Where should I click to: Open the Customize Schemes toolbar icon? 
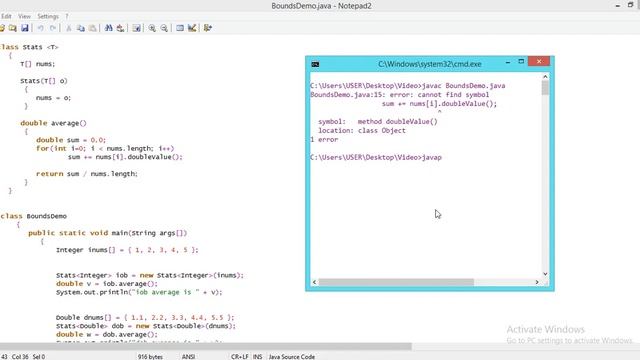(192, 28)
